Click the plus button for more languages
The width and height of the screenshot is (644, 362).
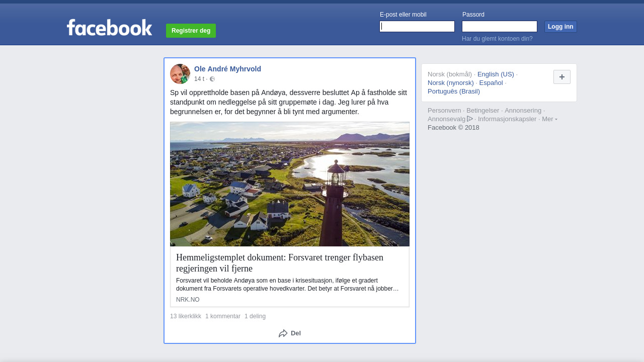(x=562, y=77)
